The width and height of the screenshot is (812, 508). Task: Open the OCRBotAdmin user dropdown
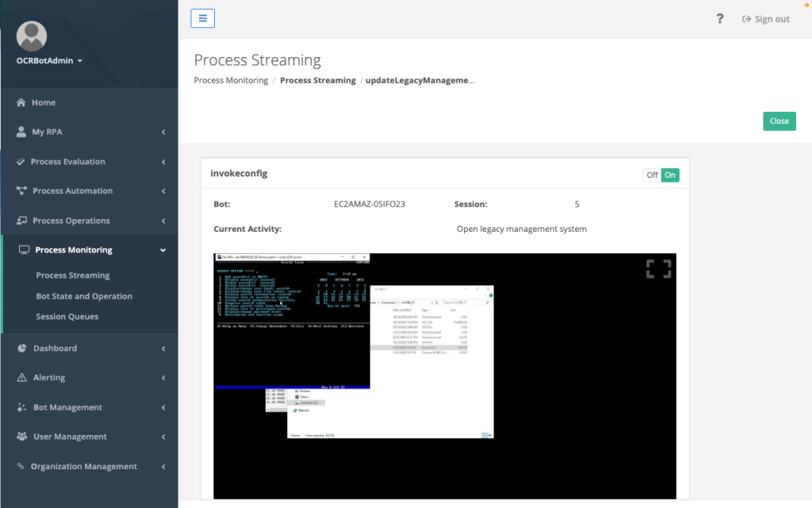click(49, 60)
